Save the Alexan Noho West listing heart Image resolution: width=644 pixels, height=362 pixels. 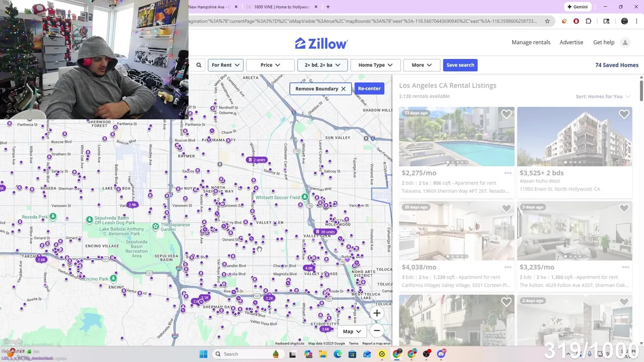(x=624, y=115)
